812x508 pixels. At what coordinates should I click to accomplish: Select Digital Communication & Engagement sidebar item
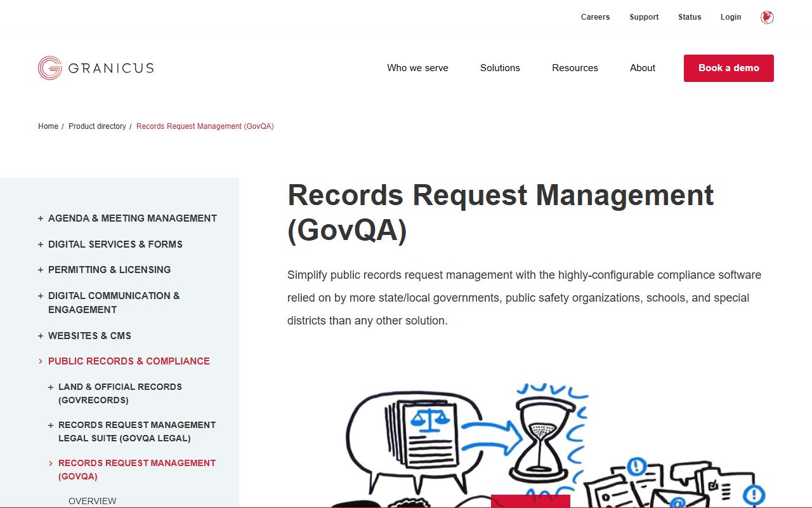[114, 303]
